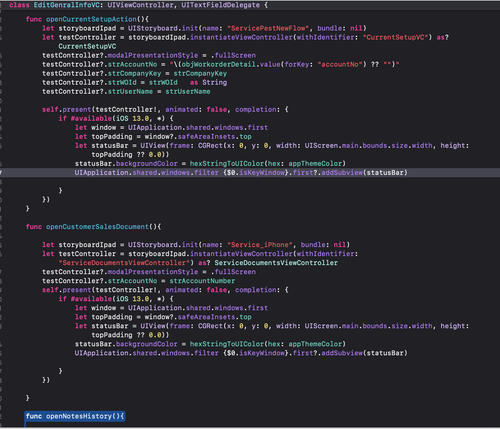This screenshot has width=500, height=429.
Task: Click the openCustomerSalesDocument function name
Action: point(97,227)
